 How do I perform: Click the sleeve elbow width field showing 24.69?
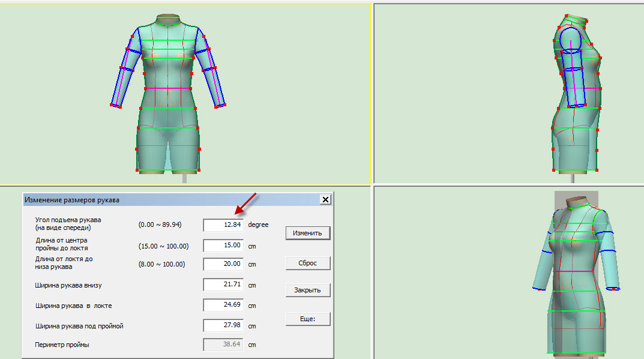tap(223, 305)
